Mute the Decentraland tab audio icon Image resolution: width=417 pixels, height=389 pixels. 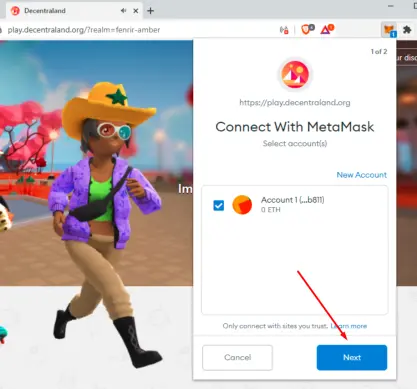click(x=123, y=11)
